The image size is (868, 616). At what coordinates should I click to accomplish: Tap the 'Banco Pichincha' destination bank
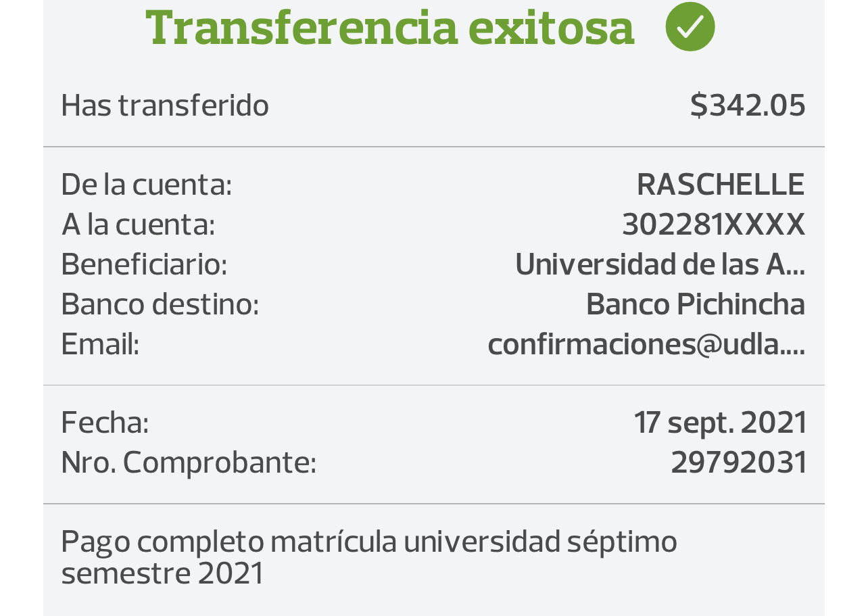coord(695,304)
